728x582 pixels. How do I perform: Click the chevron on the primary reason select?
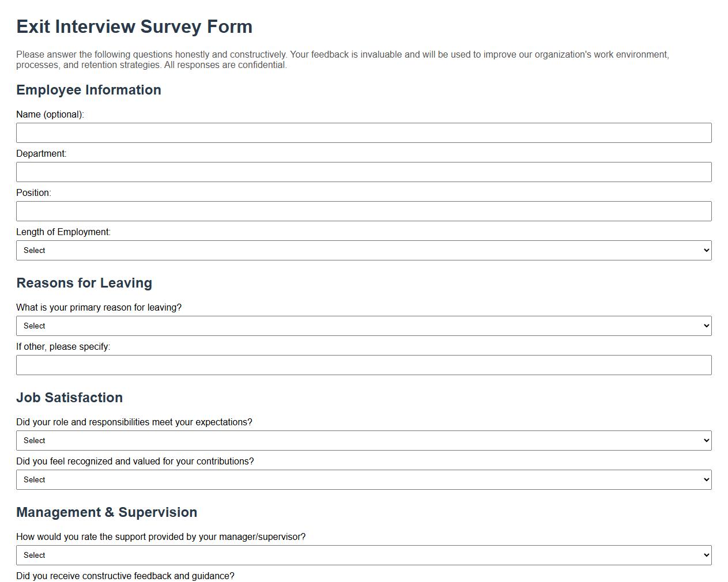pyautogui.click(x=707, y=326)
